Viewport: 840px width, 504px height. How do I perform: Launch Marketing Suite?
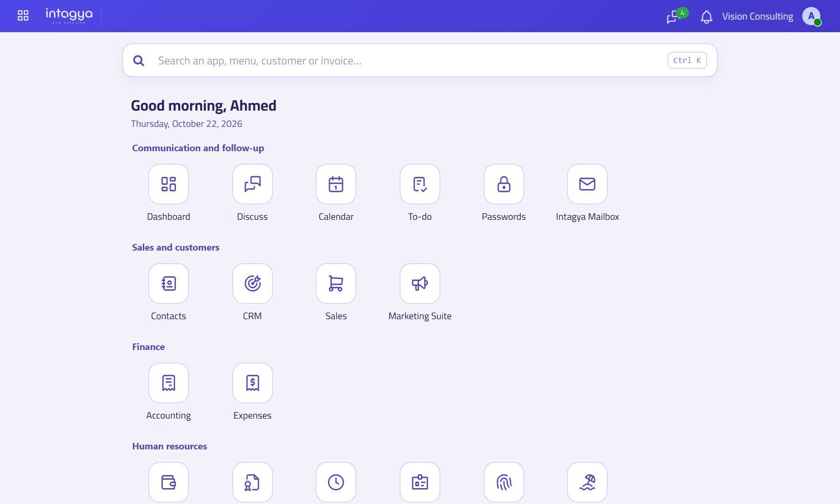tap(420, 283)
